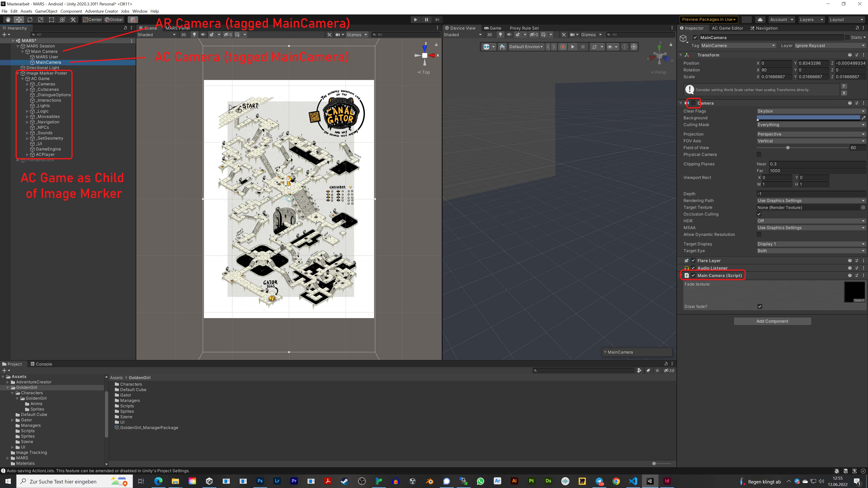The image size is (868, 488).
Task: Toggle scene lighting in Scene view
Action: (194, 35)
